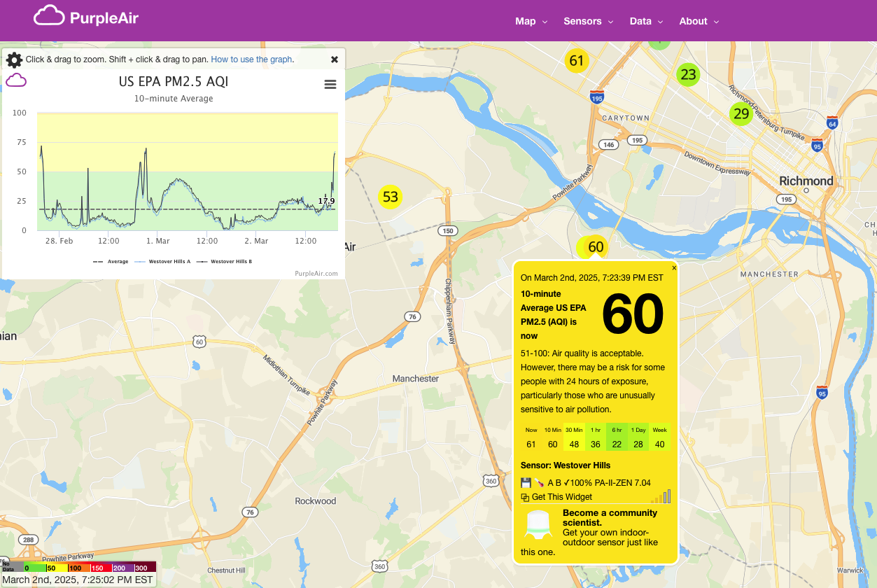Viewport: 877px width, 588px height.
Task: Select the '10 Min' 60 average cell
Action: click(553, 437)
